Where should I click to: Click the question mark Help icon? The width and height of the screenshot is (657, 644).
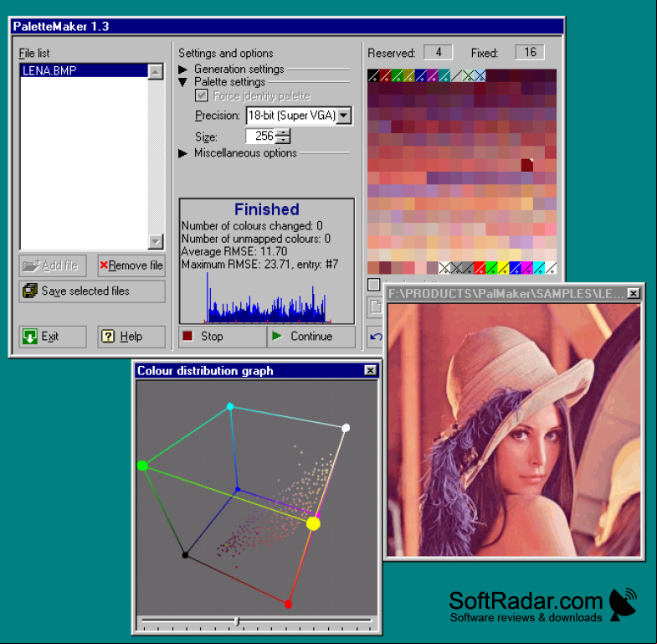coord(108,337)
